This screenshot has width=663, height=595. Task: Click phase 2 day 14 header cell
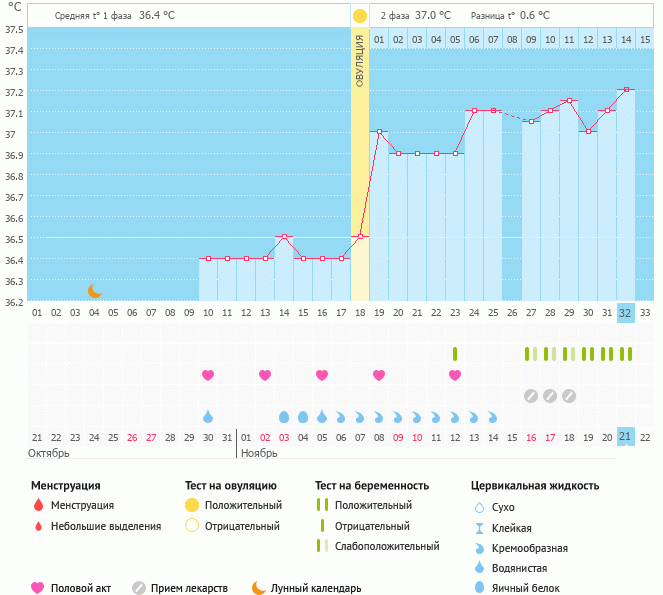pos(626,39)
